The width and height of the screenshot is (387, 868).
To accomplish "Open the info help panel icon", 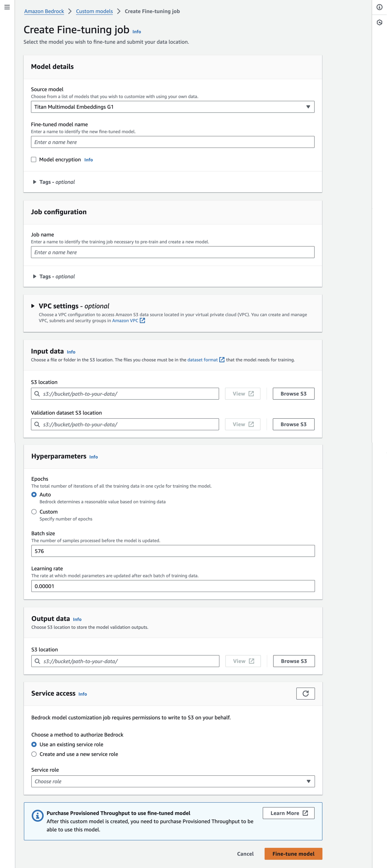I will (380, 7).
